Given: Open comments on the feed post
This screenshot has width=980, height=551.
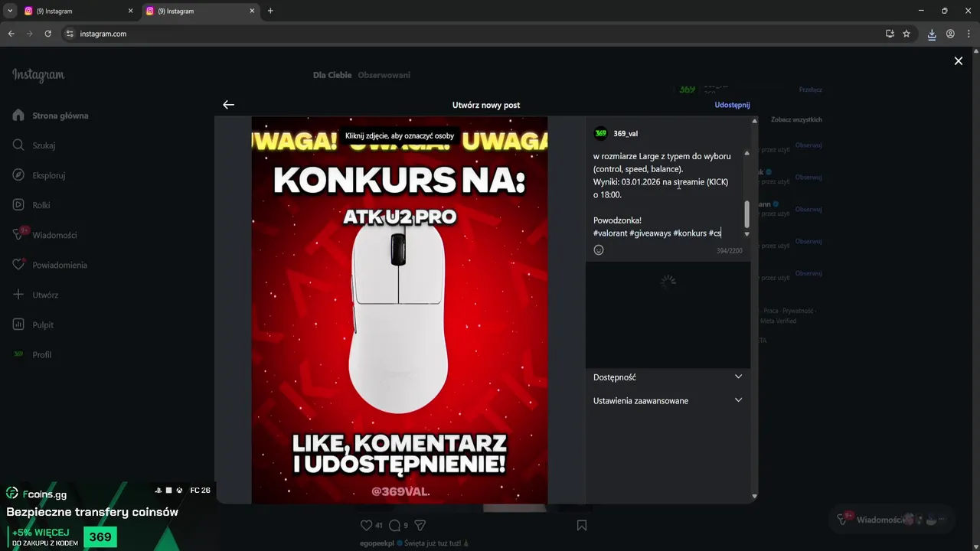Looking at the screenshot, I should point(394,525).
